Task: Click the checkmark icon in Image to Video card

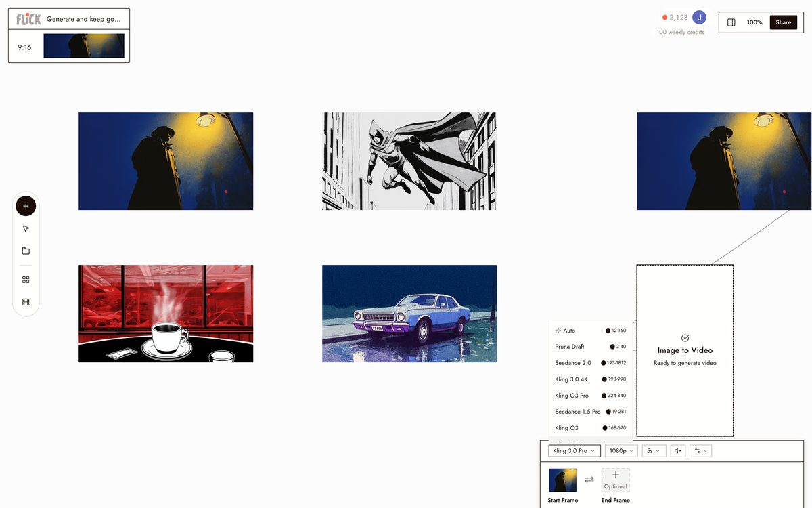Action: pyautogui.click(x=685, y=337)
